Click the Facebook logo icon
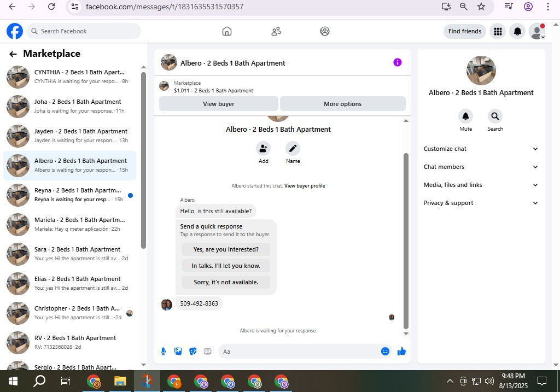The image size is (560, 392). (x=15, y=31)
